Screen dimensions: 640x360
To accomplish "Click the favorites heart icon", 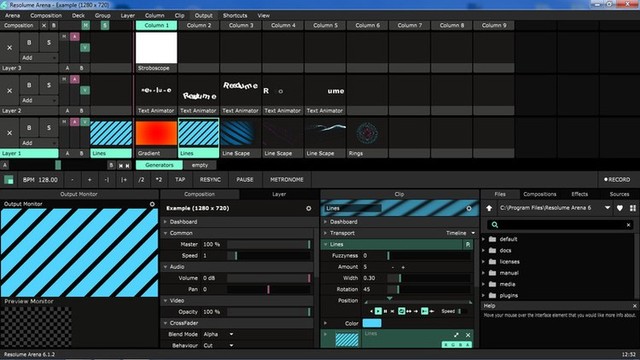I will 620,208.
